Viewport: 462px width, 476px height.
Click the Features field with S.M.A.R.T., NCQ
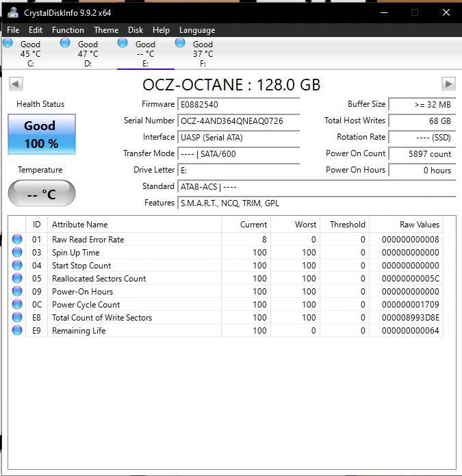(317, 203)
